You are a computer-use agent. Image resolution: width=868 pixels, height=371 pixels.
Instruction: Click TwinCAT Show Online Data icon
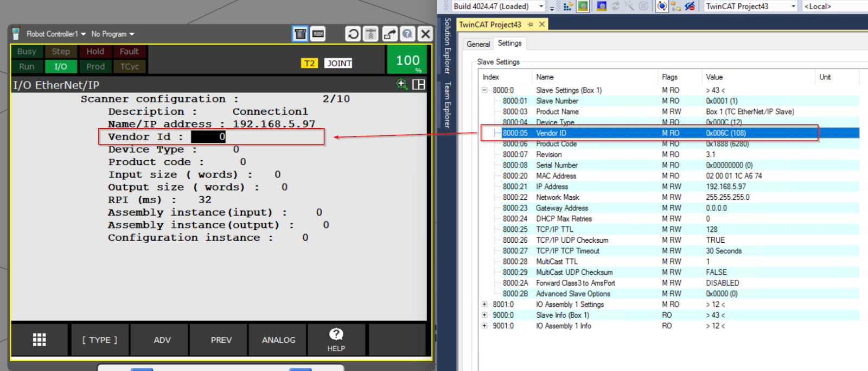point(662,6)
